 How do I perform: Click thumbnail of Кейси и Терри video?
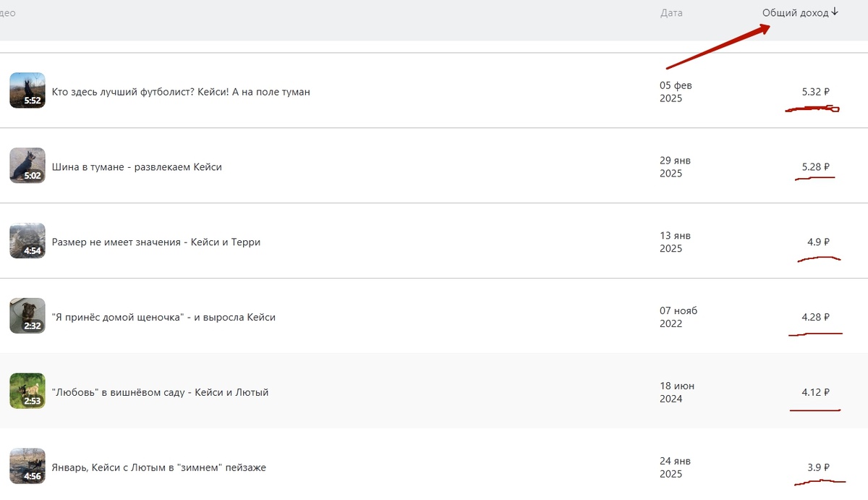point(27,241)
